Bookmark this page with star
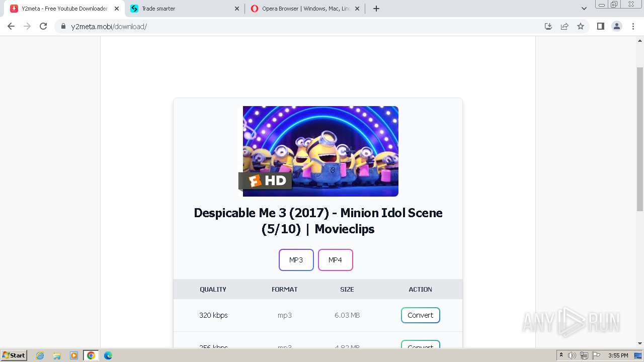 pyautogui.click(x=581, y=26)
